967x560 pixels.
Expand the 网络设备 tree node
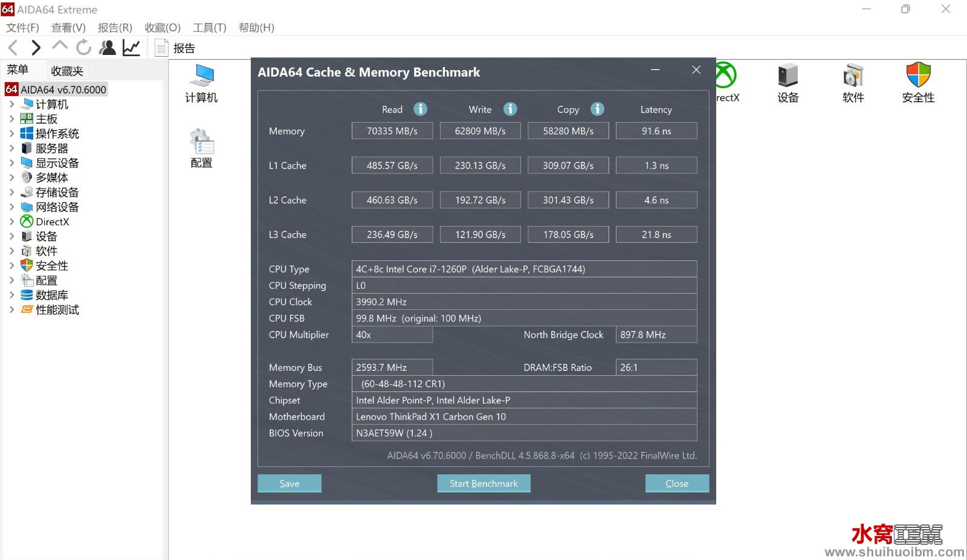click(11, 207)
